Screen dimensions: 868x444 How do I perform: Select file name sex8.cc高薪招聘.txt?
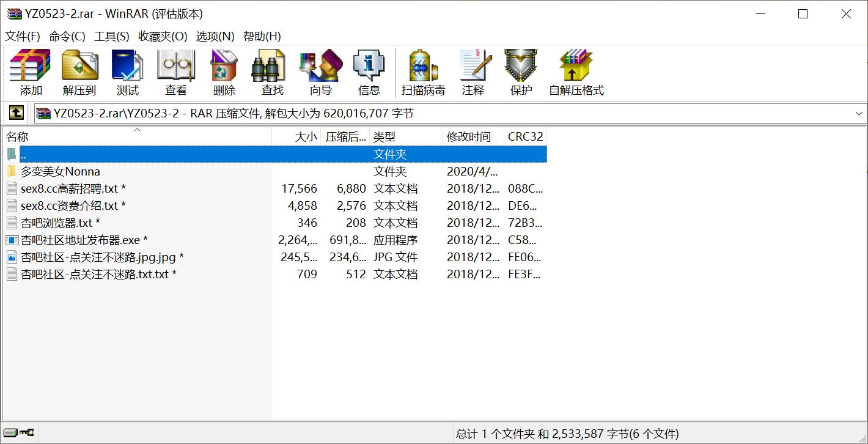click(73, 188)
